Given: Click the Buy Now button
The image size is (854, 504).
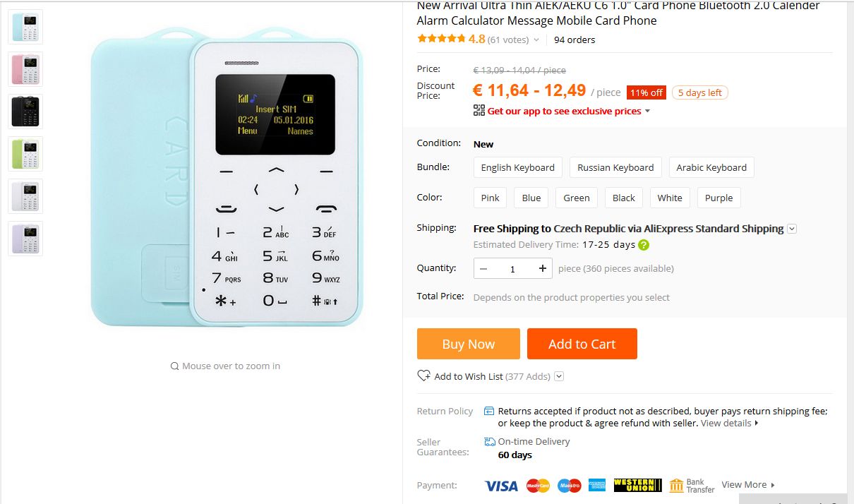Looking at the screenshot, I should click(469, 344).
